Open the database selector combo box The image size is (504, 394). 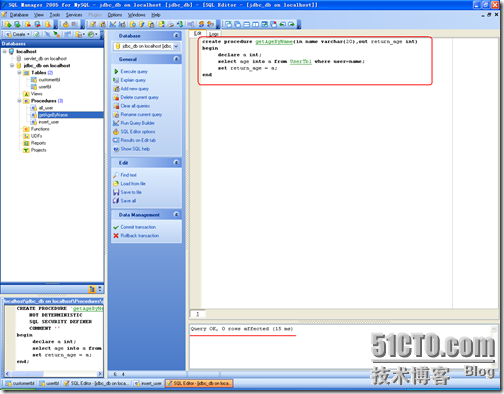[147, 46]
